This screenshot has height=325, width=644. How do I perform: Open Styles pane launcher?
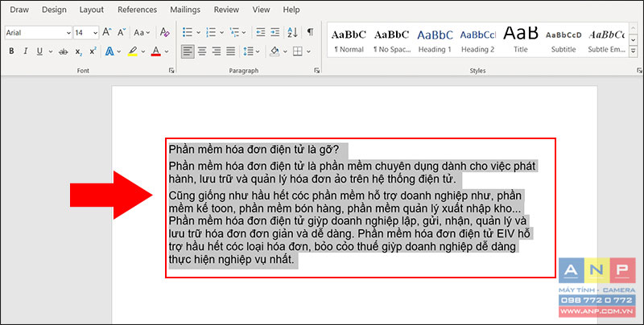pyautogui.click(x=639, y=71)
